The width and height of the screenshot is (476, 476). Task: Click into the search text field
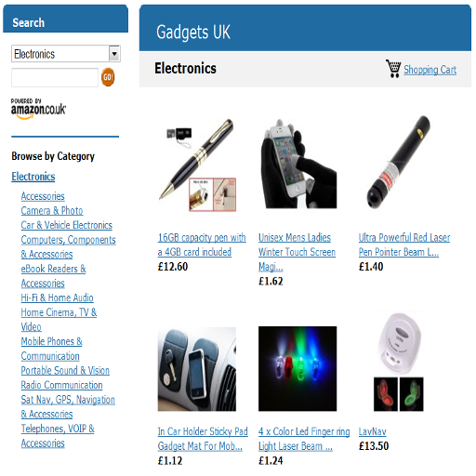click(x=55, y=77)
